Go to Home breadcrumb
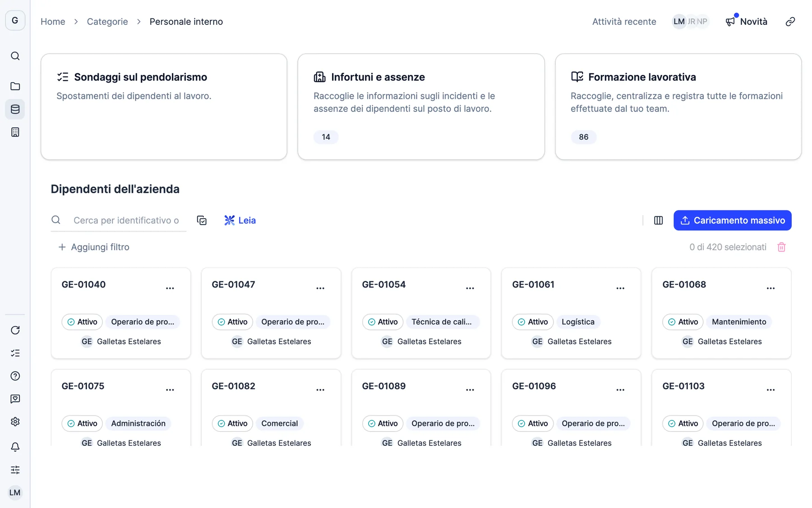 53,22
